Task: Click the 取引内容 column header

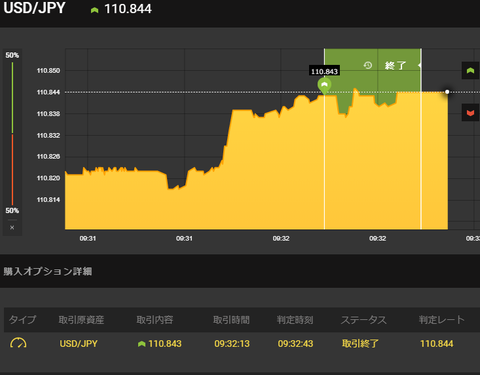Action: click(155, 320)
